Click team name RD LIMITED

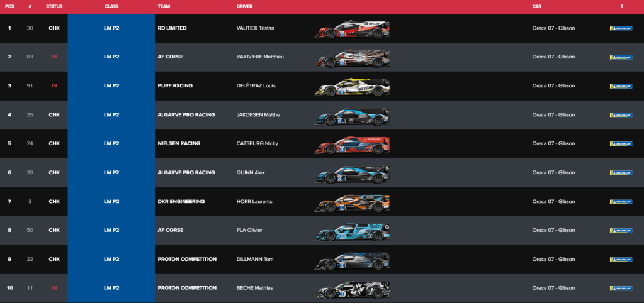[172, 28]
